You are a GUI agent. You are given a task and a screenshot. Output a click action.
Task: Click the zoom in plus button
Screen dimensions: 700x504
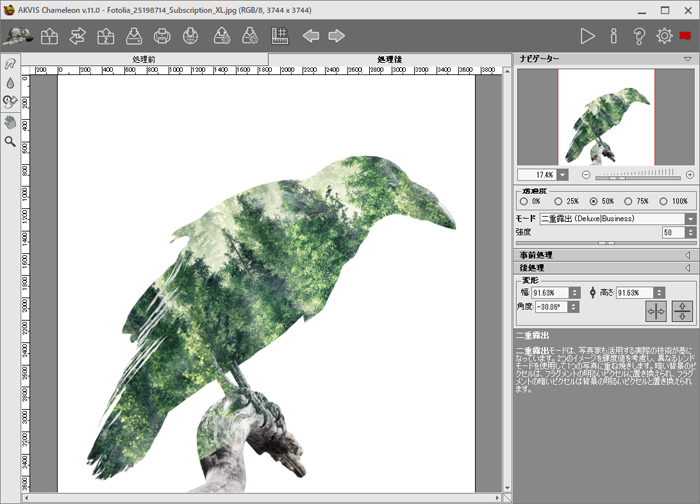tap(690, 175)
